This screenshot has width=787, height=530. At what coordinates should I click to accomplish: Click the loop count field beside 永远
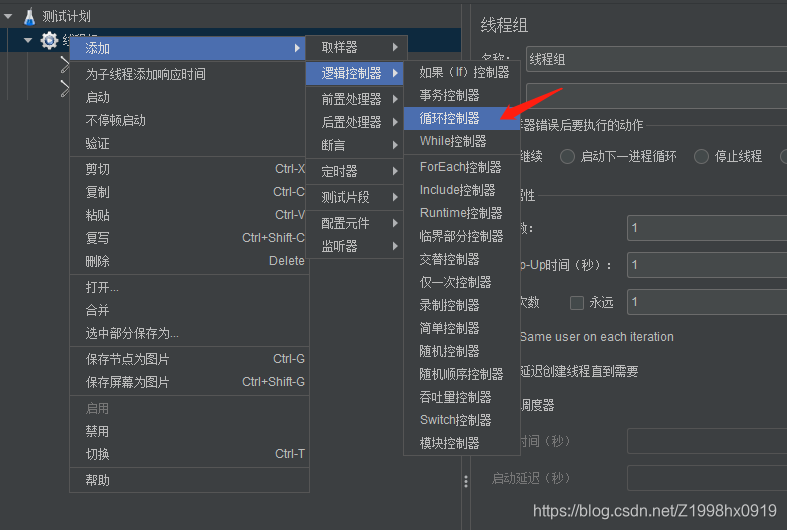pyautogui.click(x=707, y=302)
